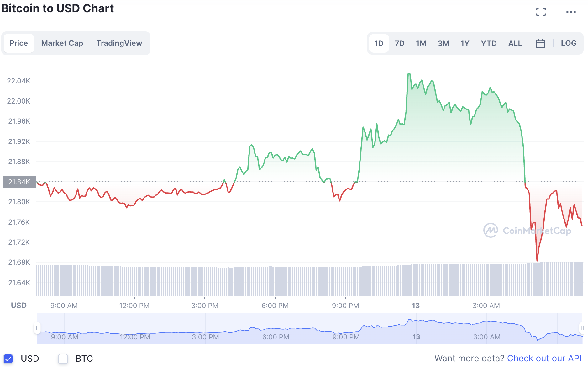The height and width of the screenshot is (367, 588).
Task: Open the calendar date range picker
Action: click(x=540, y=43)
